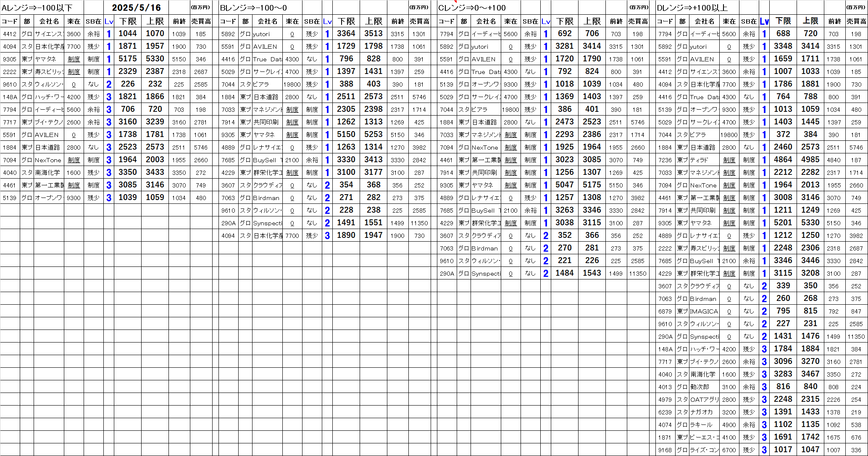Click the 上限 column header in B range
Image resolution: width=868 pixels, height=456 pixels.
click(x=374, y=21)
